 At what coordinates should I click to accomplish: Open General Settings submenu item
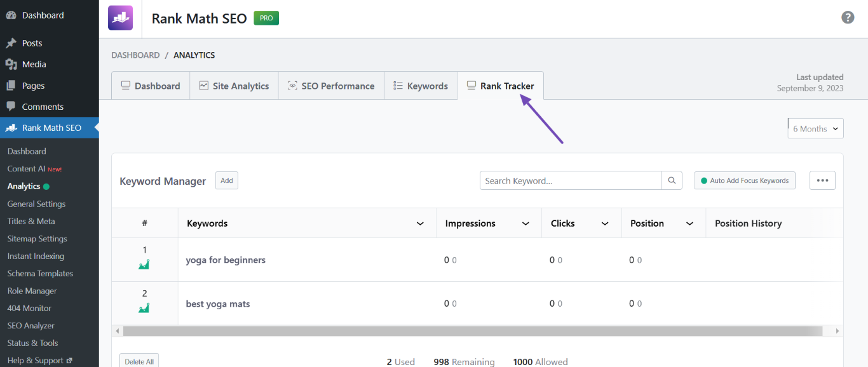coord(36,204)
